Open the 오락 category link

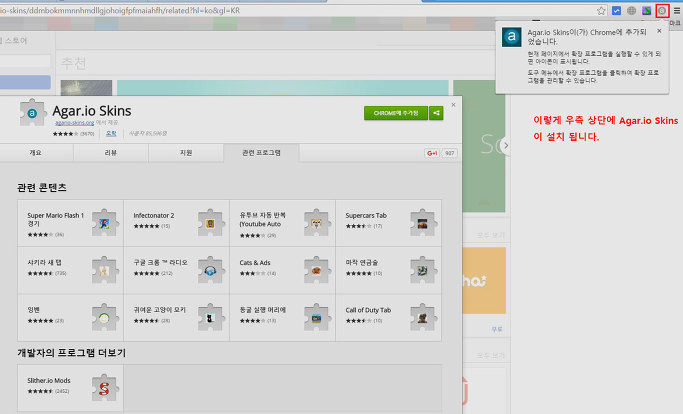click(111, 134)
